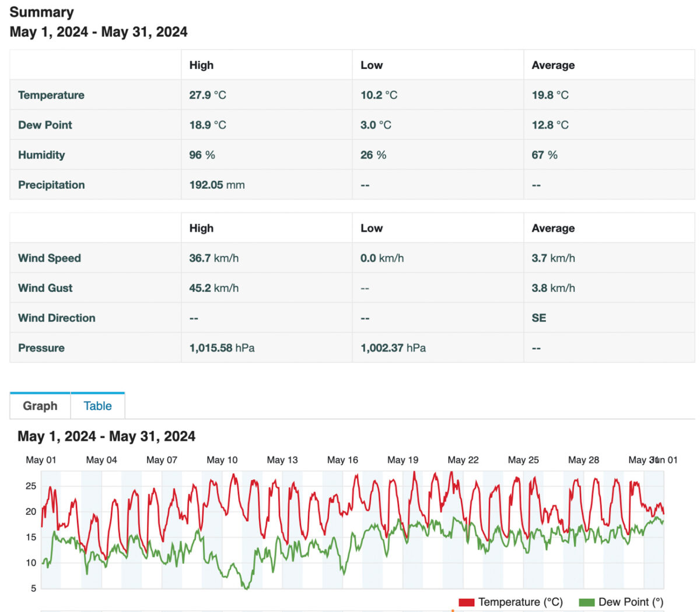
Task: Click Temperature high value 27.9 °C
Action: pyautogui.click(x=208, y=95)
